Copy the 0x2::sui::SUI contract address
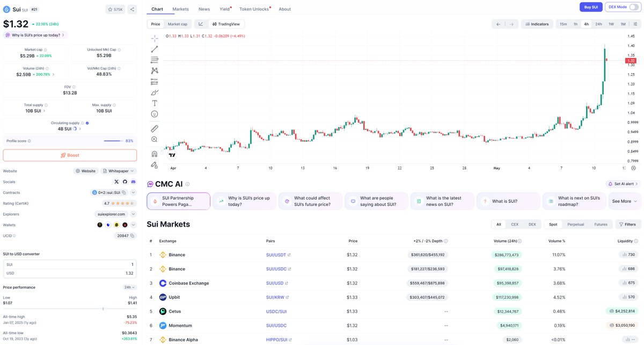 pos(123,192)
